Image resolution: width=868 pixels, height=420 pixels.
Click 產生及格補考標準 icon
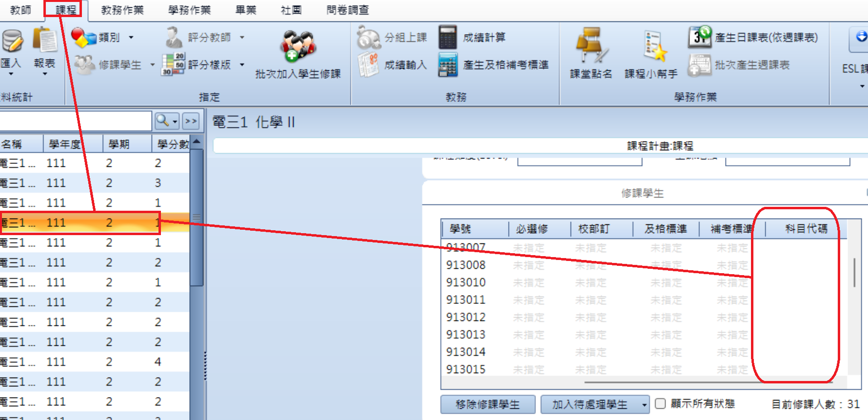[448, 65]
